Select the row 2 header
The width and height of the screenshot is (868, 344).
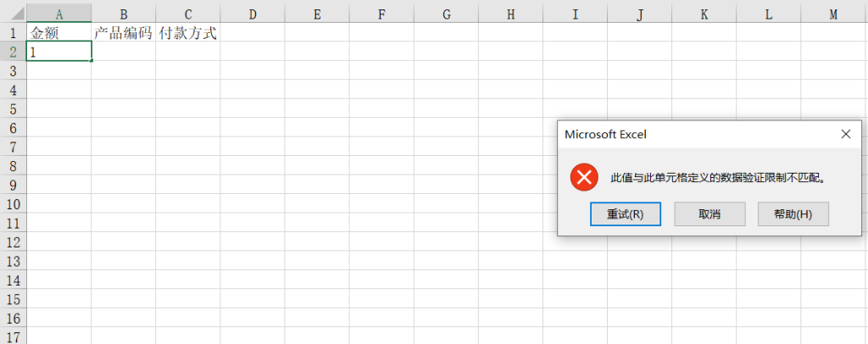pyautogui.click(x=13, y=52)
